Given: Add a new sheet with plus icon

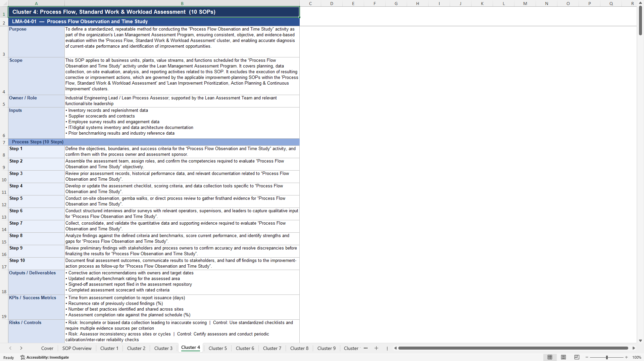Looking at the screenshot, I should point(376,348).
